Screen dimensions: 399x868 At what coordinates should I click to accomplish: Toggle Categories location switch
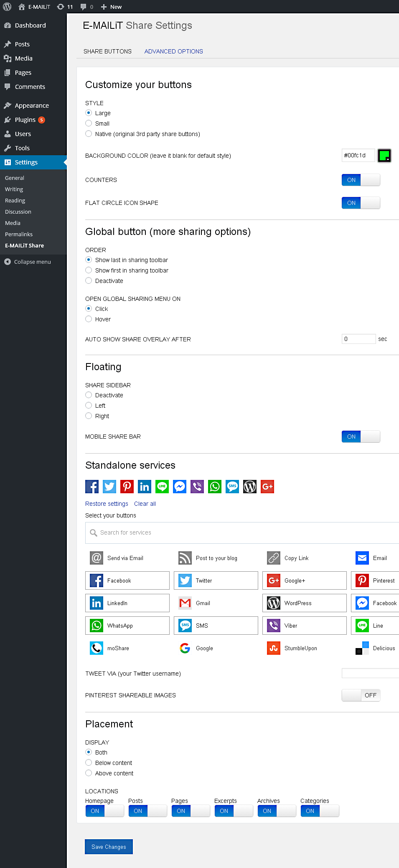tap(320, 811)
